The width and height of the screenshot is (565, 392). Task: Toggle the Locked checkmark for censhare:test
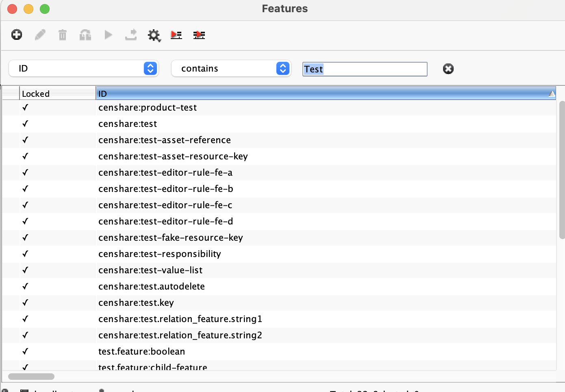[25, 124]
